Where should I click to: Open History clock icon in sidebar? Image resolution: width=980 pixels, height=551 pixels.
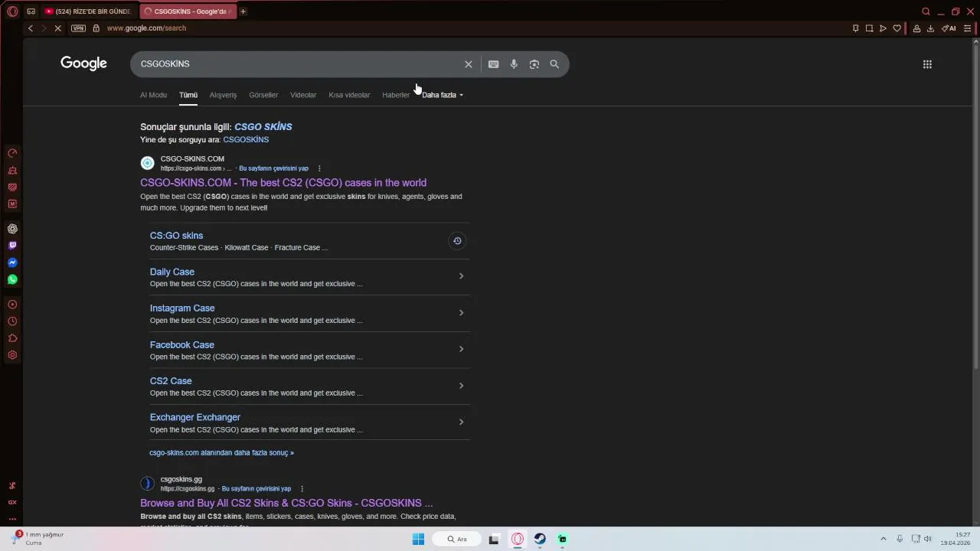click(12, 321)
